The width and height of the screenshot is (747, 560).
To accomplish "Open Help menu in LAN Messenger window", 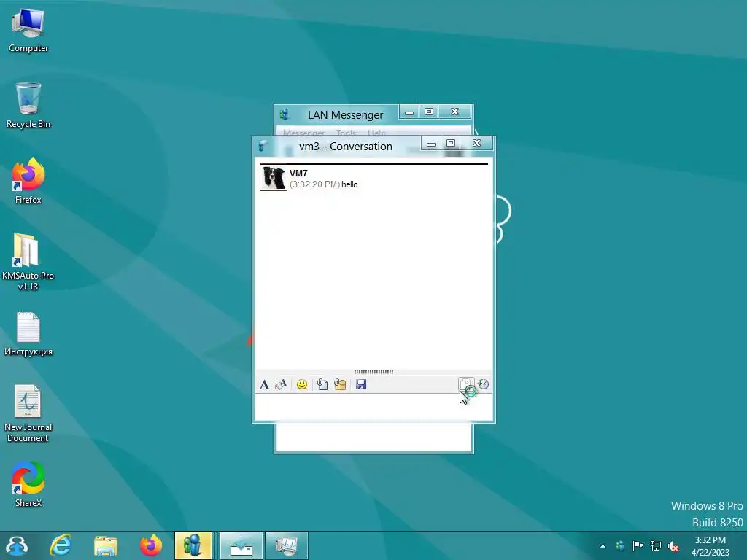I will coord(376,133).
